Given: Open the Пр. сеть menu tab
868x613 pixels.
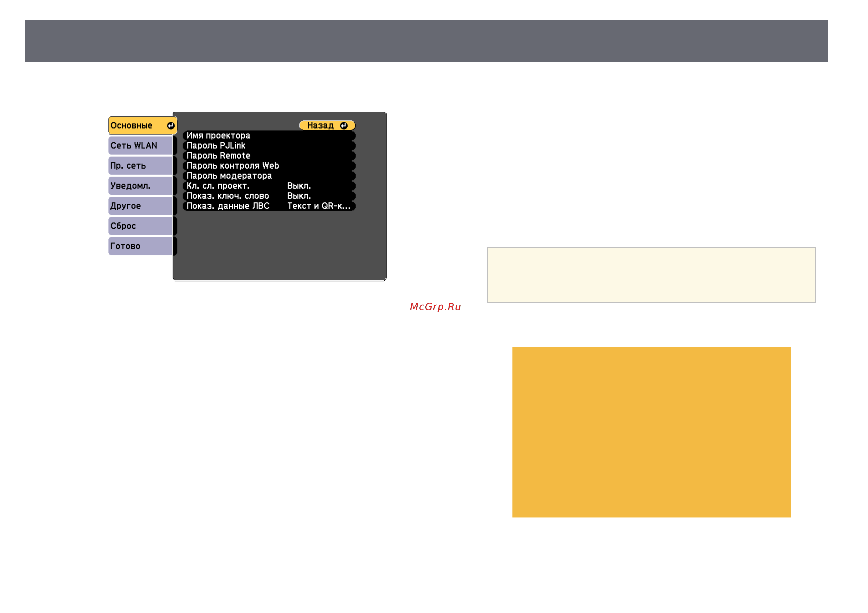Looking at the screenshot, I should coord(141,166).
